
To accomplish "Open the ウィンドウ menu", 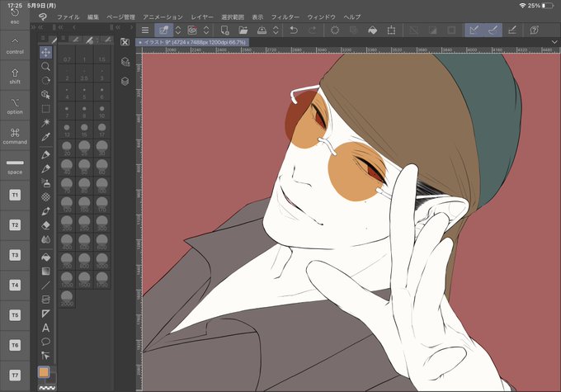I will coord(321,17).
